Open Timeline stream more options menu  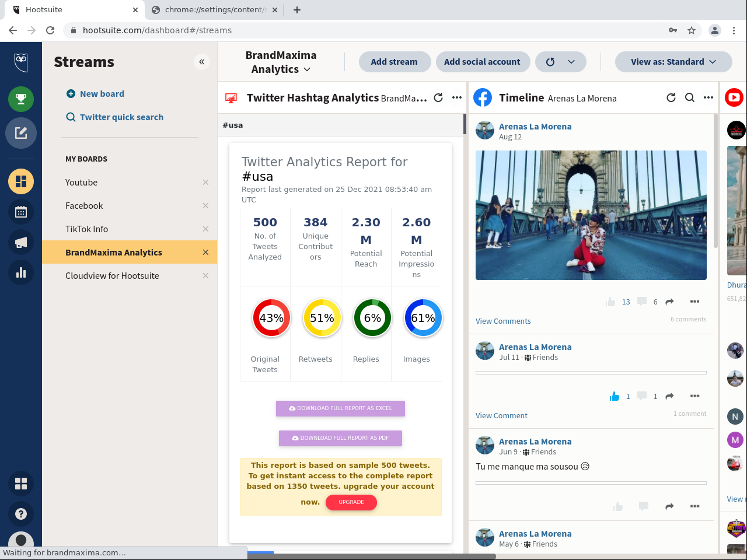pyautogui.click(x=708, y=97)
